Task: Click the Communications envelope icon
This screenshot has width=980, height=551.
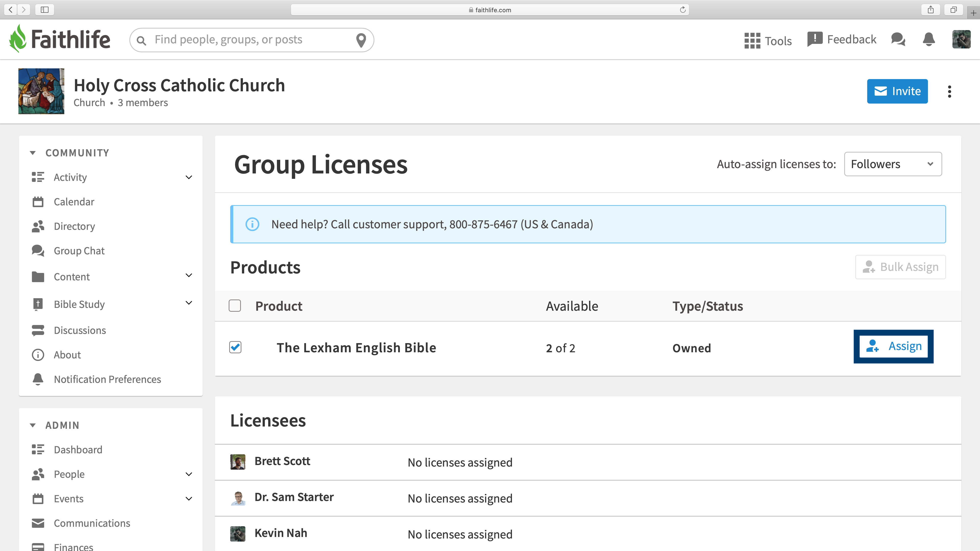Action: pos(38,523)
